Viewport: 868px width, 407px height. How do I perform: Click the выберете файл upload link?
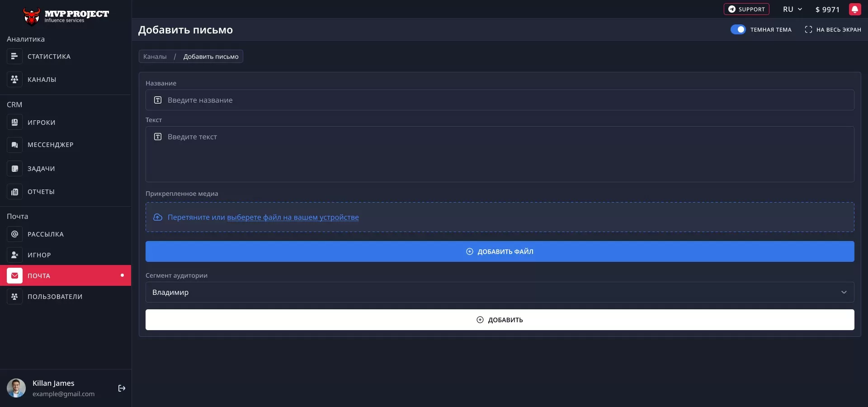(293, 218)
